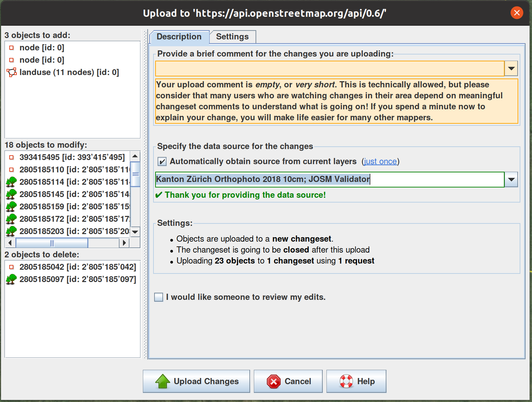Click the lifebuoy Help icon
This screenshot has height=402, width=532.
pos(346,381)
